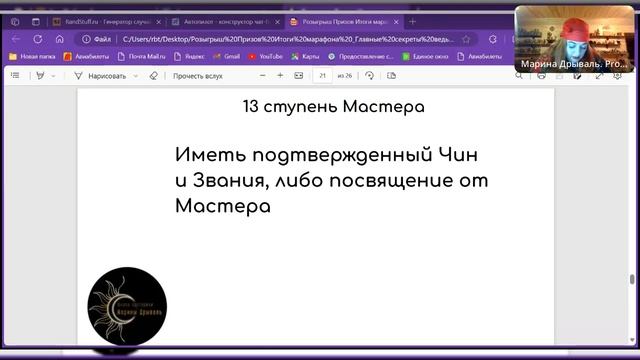Click the sun and moon logo
Image resolution: width=640 pixels, height=360 pixels.
pos(127,306)
